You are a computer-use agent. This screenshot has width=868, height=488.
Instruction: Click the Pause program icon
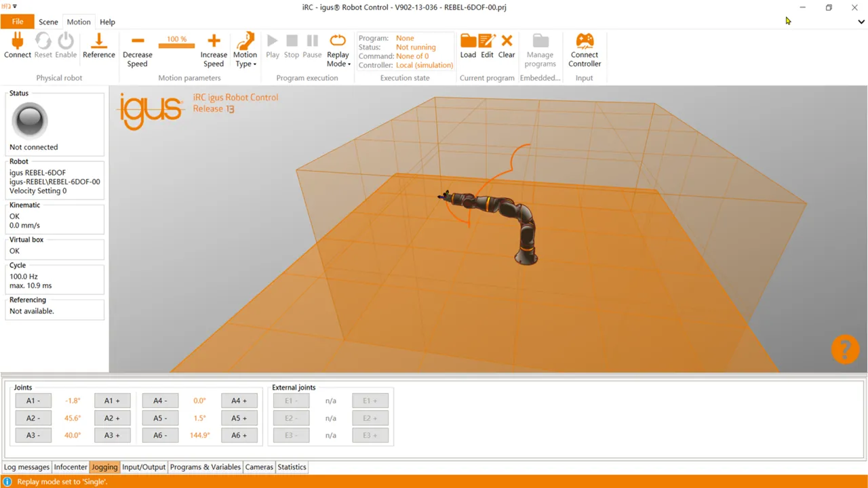[312, 41]
